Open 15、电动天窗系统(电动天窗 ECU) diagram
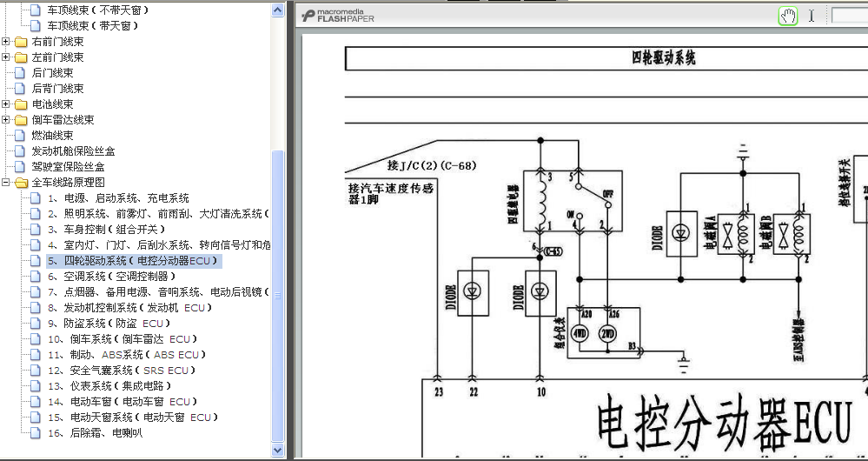Screen dimensions: 868x461 [x=133, y=418]
